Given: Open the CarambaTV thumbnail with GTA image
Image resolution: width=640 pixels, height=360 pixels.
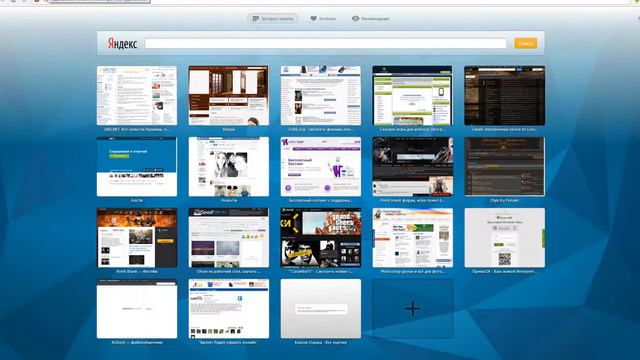Looking at the screenshot, I should pyautogui.click(x=320, y=238).
